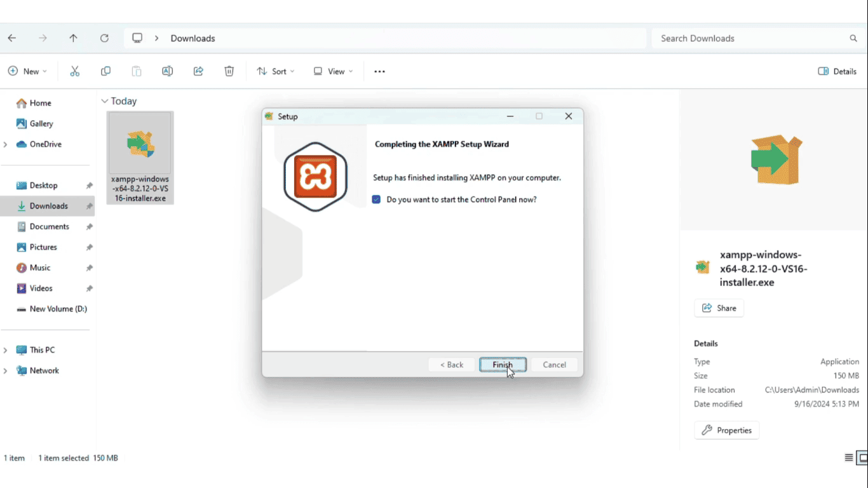Image resolution: width=868 pixels, height=488 pixels.
Task: Expand the This PC tree node
Action: (x=6, y=350)
